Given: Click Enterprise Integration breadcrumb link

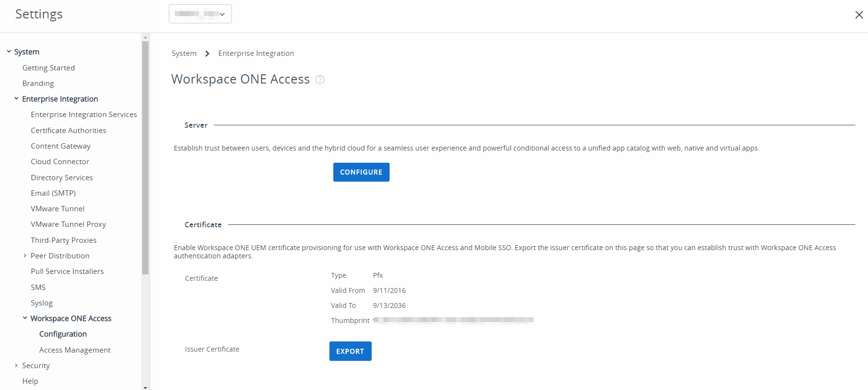Looking at the screenshot, I should tap(256, 53).
